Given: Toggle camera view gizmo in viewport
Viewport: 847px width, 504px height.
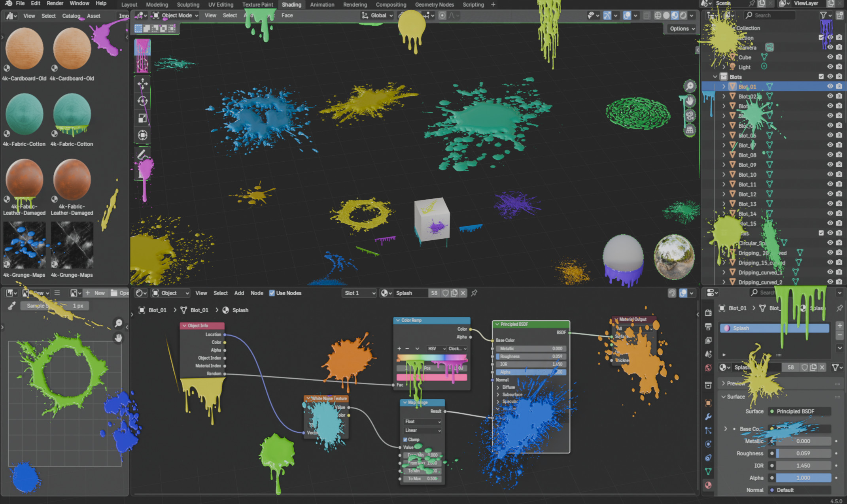Looking at the screenshot, I should (x=690, y=115).
